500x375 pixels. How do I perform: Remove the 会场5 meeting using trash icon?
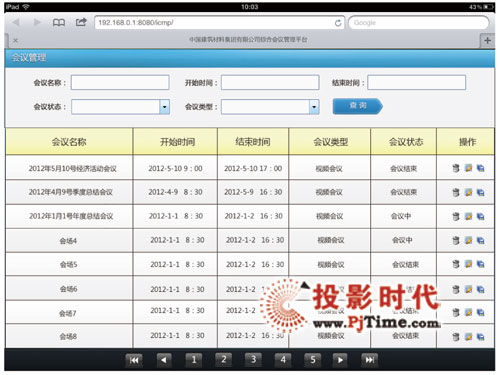coord(456,264)
